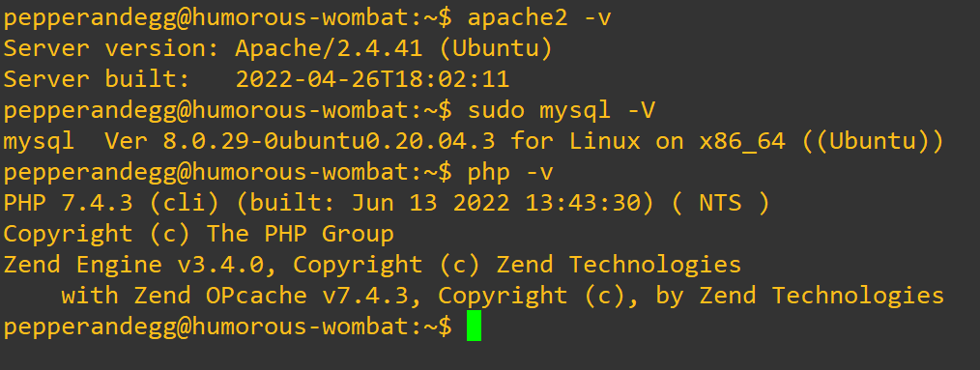980x370 pixels.
Task: Click the 'apache2 -v' command text
Action: pyautogui.click(x=539, y=17)
